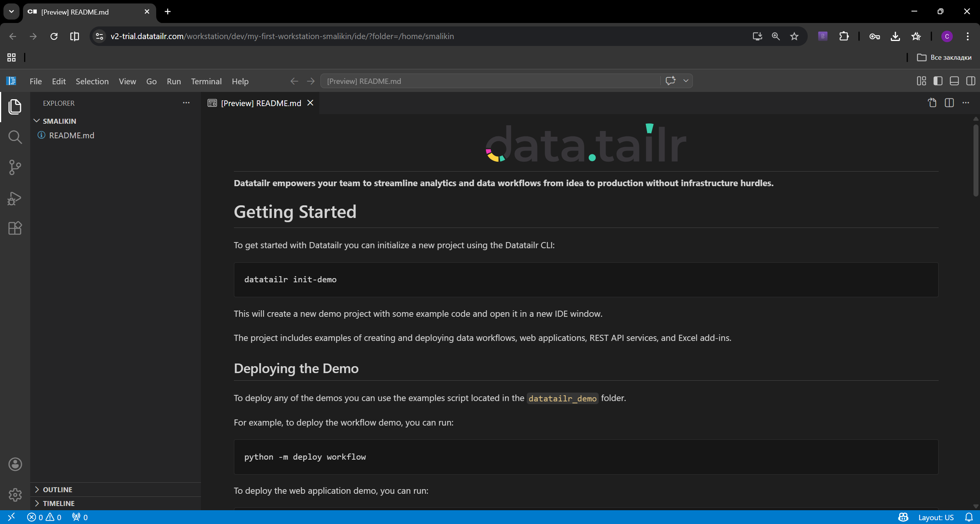Toggle the bottom Panel visibility
The height and width of the screenshot is (524, 980).
[x=954, y=81]
